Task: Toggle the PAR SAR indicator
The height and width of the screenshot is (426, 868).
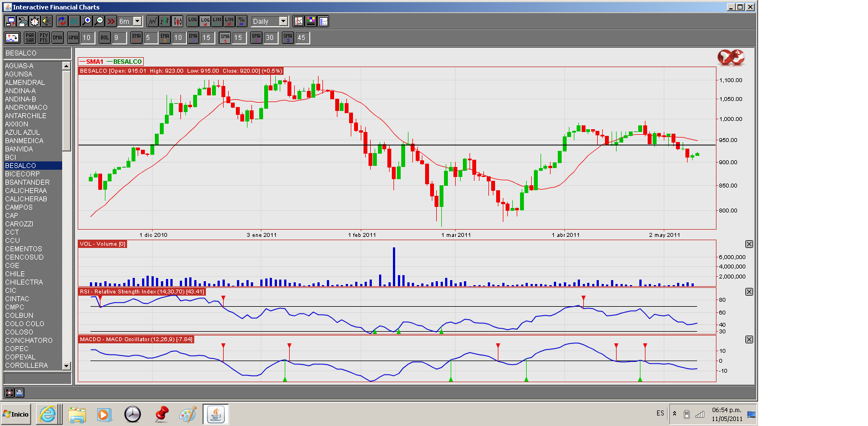Action: [x=30, y=38]
